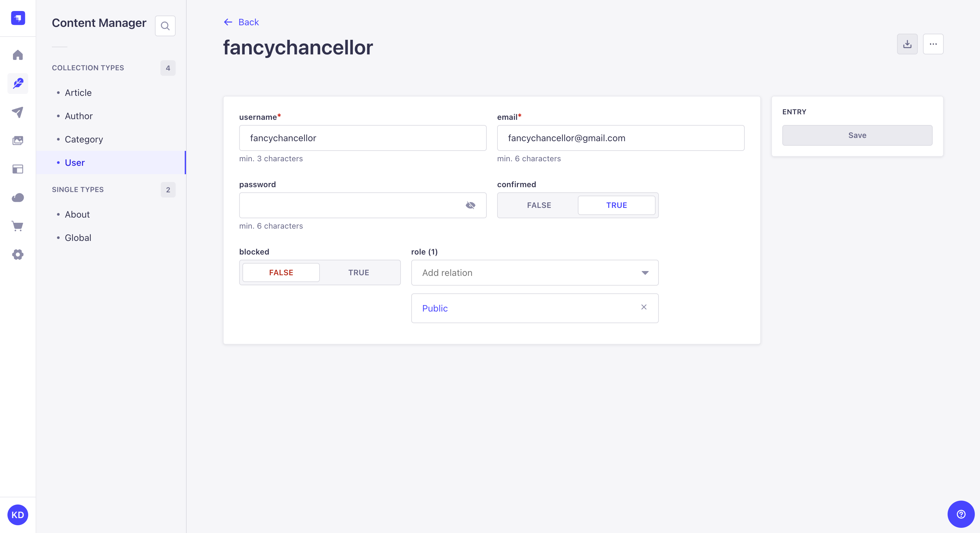Click the pencil/edit icon in sidebar
The image size is (980, 533).
(x=18, y=83)
